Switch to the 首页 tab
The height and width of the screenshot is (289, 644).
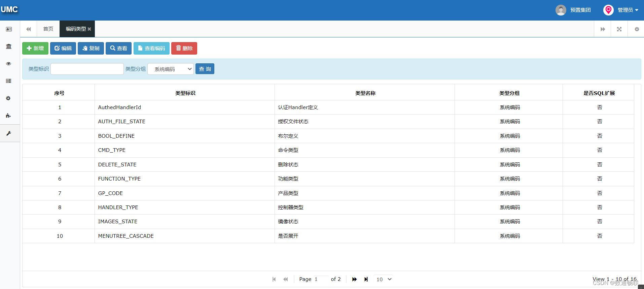click(x=48, y=29)
